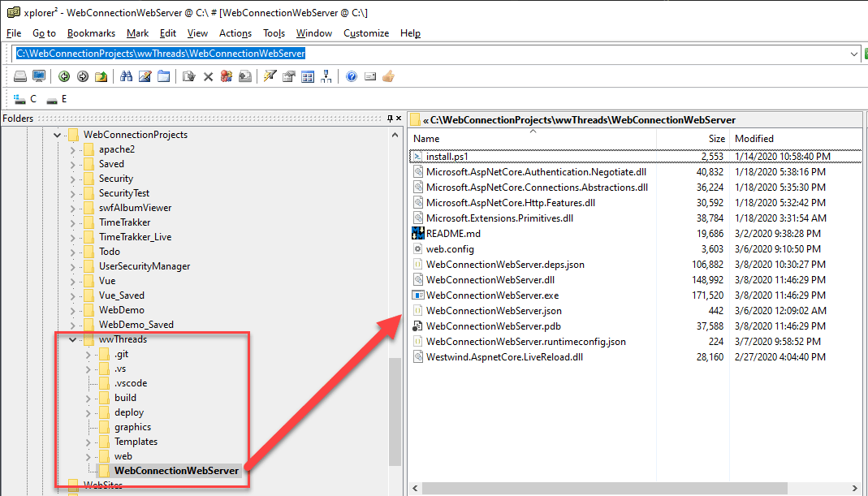Click the lightning quick filter icon
The image size is (868, 496).
[x=270, y=76]
